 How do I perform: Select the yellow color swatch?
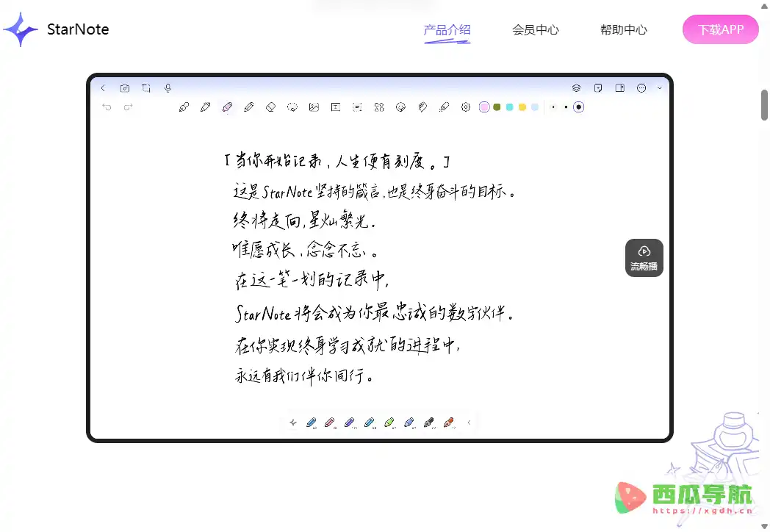(x=522, y=107)
